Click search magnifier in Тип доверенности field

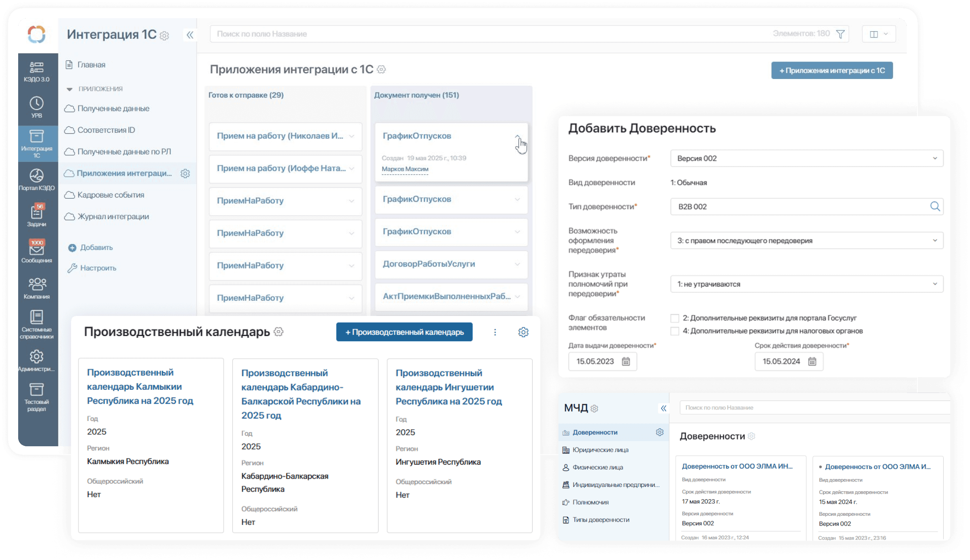coord(935,206)
